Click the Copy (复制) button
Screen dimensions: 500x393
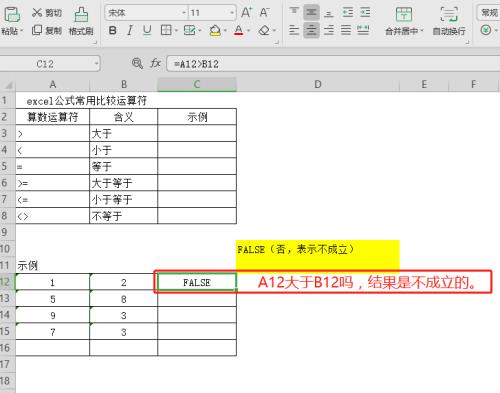pos(47,31)
